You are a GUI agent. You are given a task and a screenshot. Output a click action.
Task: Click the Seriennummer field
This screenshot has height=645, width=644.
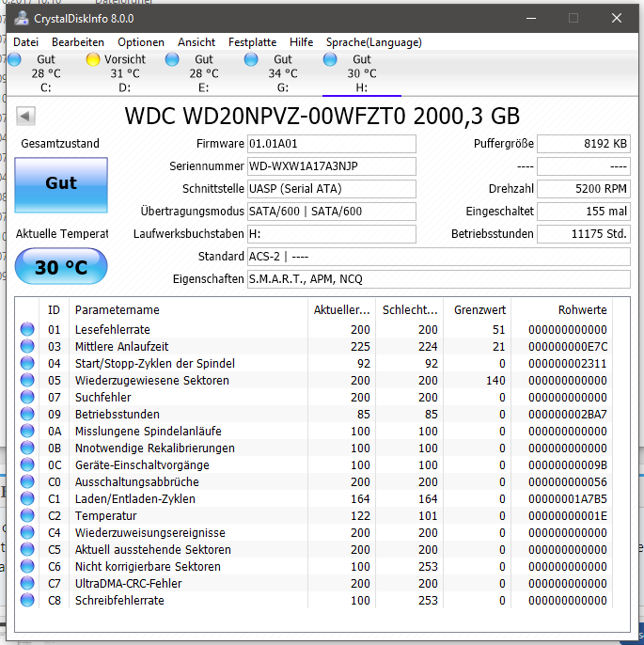click(332, 166)
